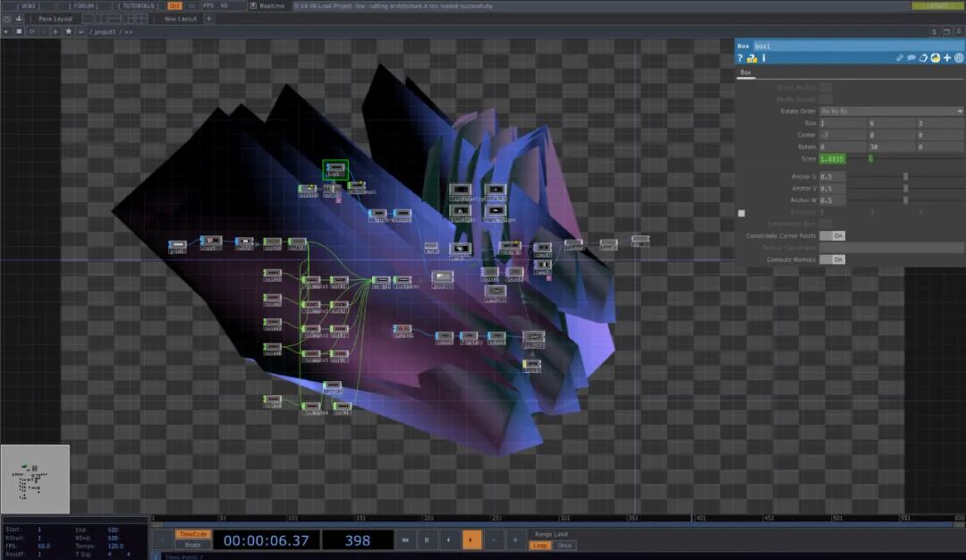Click the frame number 398 field
The width and height of the screenshot is (966, 560).
click(x=357, y=540)
